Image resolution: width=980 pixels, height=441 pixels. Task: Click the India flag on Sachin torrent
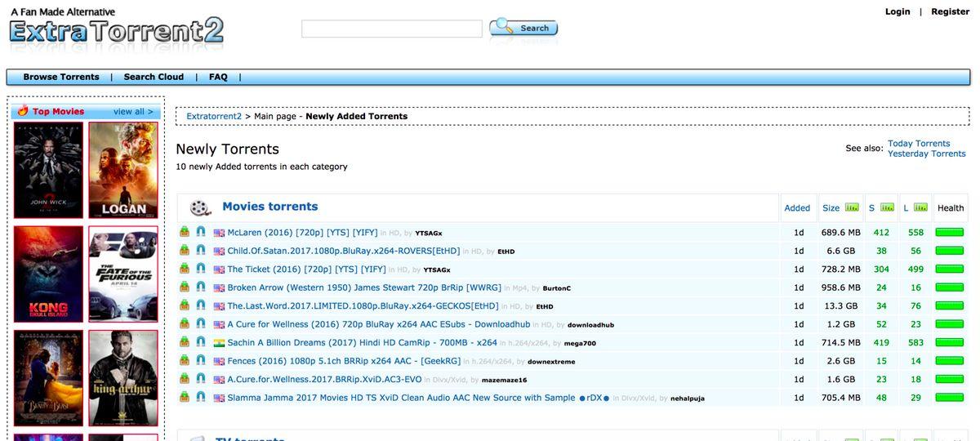pos(219,343)
